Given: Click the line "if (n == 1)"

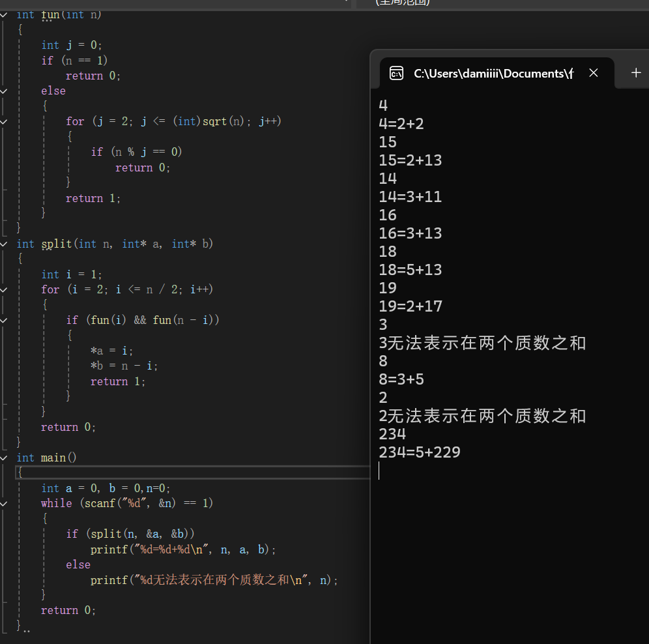Looking at the screenshot, I should click(x=74, y=61).
